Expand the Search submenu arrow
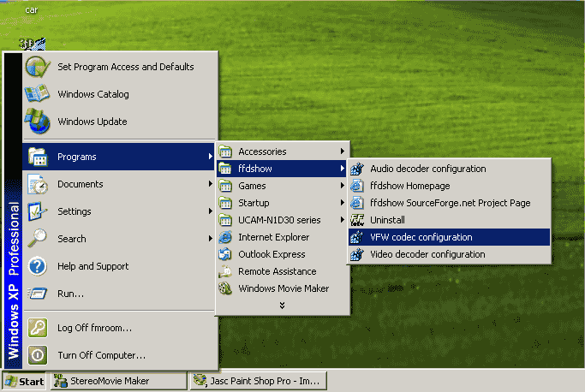Screen dimensions: 585x392 coord(211,238)
